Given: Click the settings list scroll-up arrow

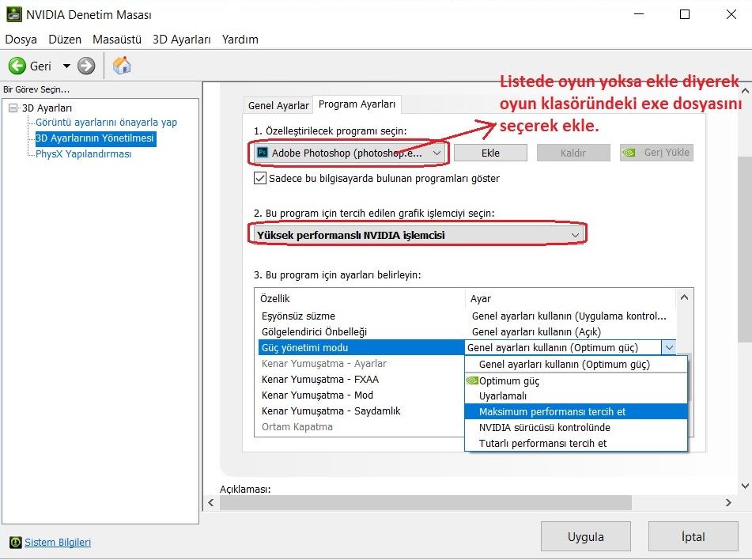Looking at the screenshot, I should tap(684, 297).
